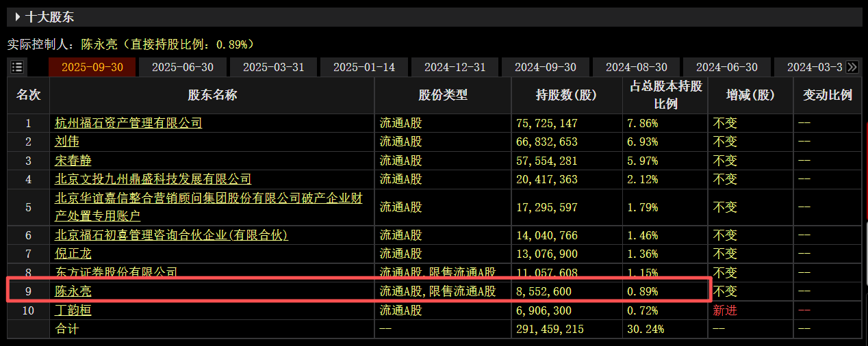This screenshot has height=346, width=868.
Task: Click the double-arrow icon to show more dates
Action: (x=852, y=67)
